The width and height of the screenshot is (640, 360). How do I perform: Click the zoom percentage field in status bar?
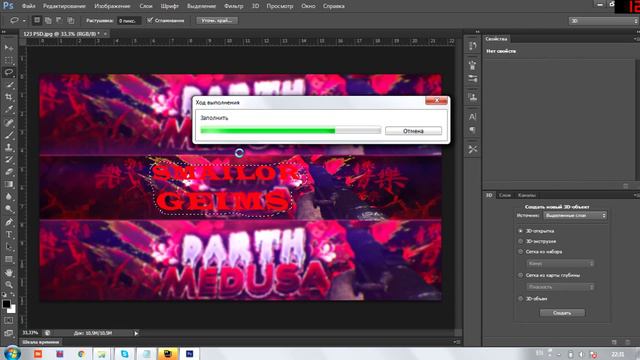pyautogui.click(x=31, y=333)
